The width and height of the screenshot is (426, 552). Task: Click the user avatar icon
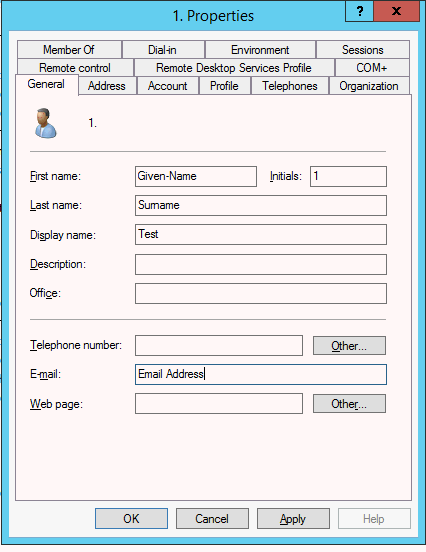pos(46,123)
